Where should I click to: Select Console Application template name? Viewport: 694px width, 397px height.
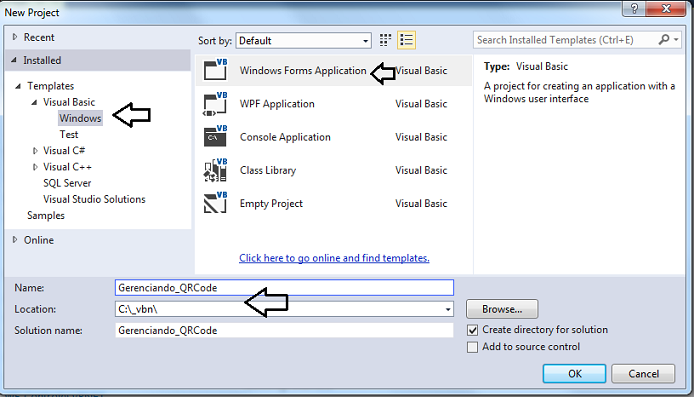285,137
